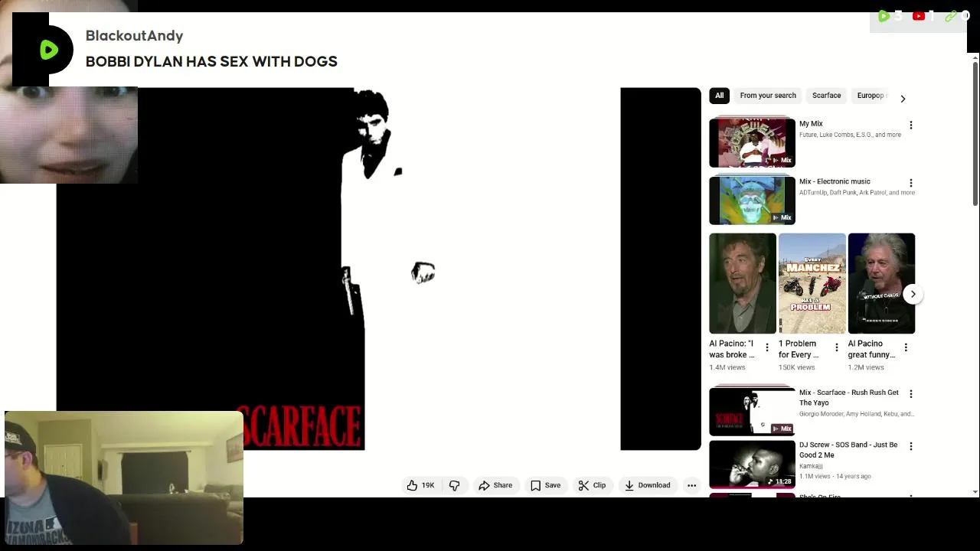Image resolution: width=980 pixels, height=551 pixels.
Task: Click the red YouTube viewer count icon
Action: tap(919, 16)
